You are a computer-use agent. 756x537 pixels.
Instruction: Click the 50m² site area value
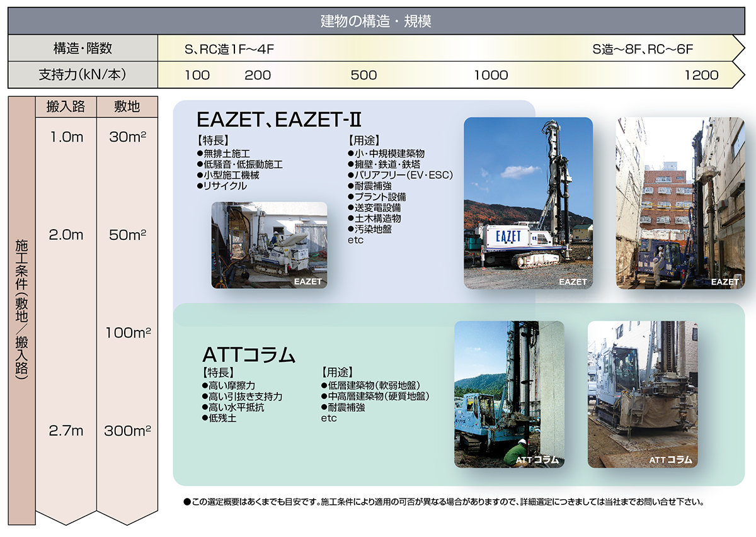point(128,235)
